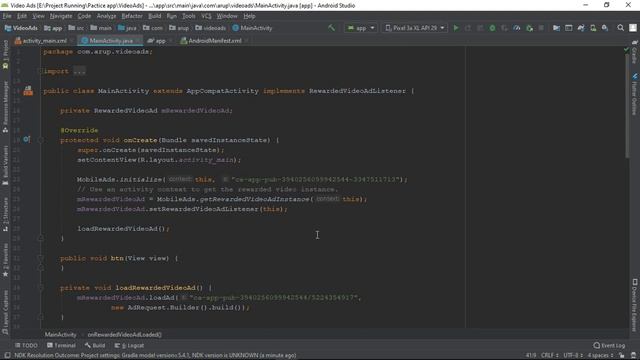Click Attach Debugger to Android Process icon
640x360 pixels.
click(x=529, y=28)
